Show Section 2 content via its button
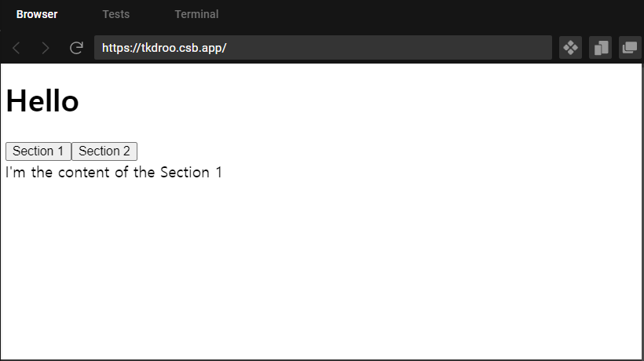The width and height of the screenshot is (644, 361). pos(104,151)
